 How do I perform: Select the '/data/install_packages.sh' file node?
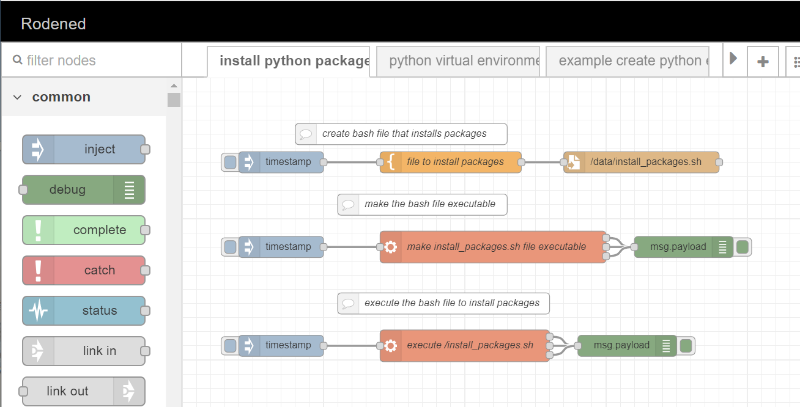coord(641,162)
